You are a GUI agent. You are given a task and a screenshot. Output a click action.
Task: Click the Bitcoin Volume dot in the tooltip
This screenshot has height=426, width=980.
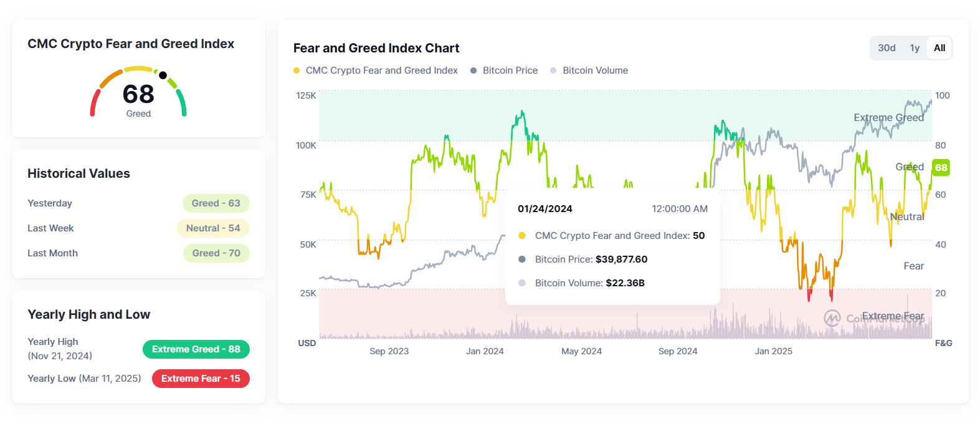click(522, 283)
